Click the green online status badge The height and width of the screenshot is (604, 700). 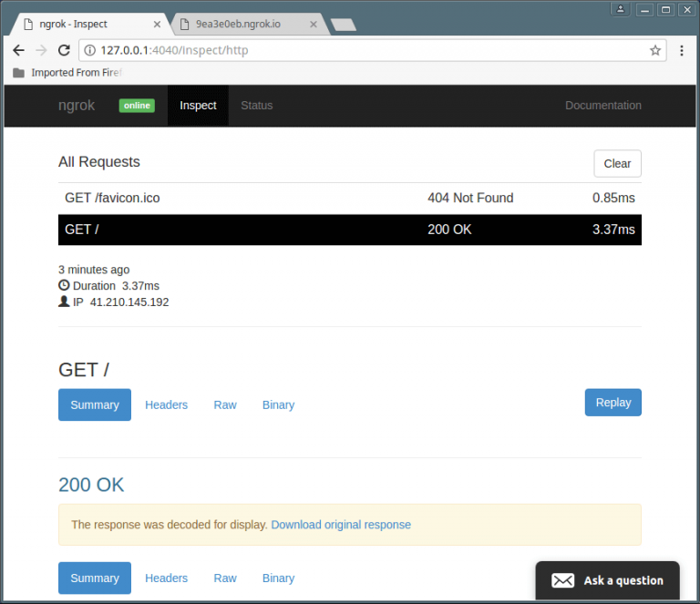(137, 106)
